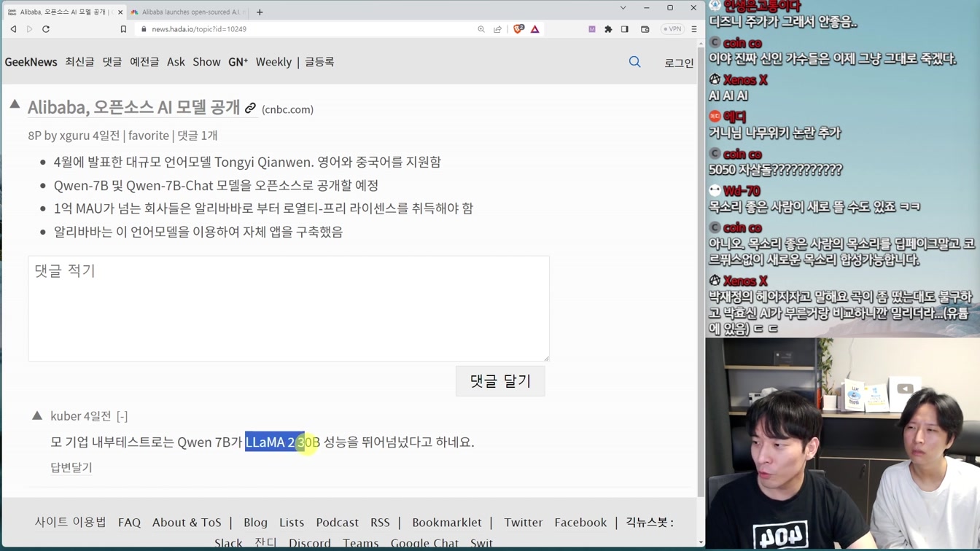
Task: Go forward with browser forward arrow
Action: (x=29, y=29)
